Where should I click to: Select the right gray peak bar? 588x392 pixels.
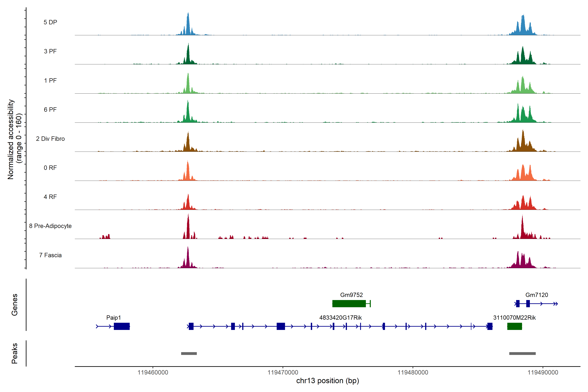(522, 353)
